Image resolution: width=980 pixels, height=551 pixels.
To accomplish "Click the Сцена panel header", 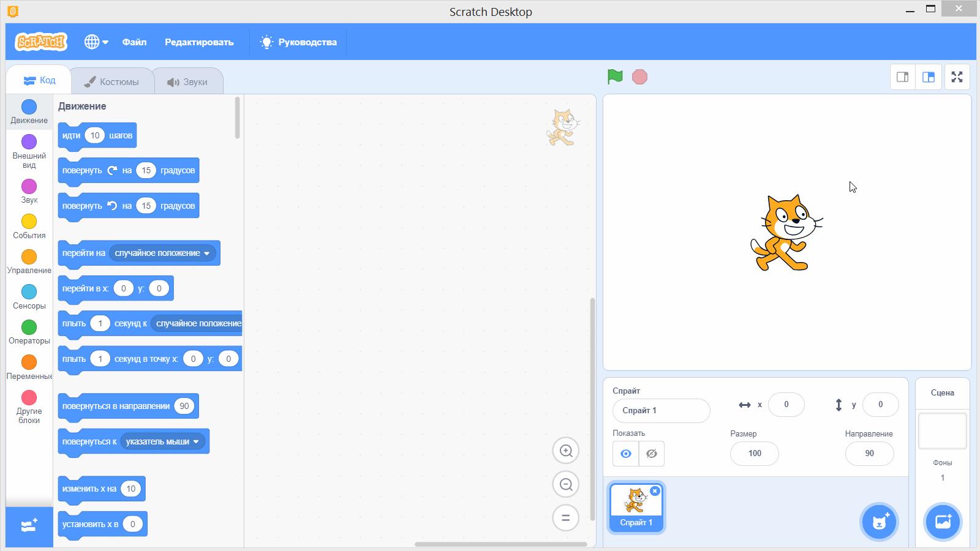I will click(x=943, y=393).
